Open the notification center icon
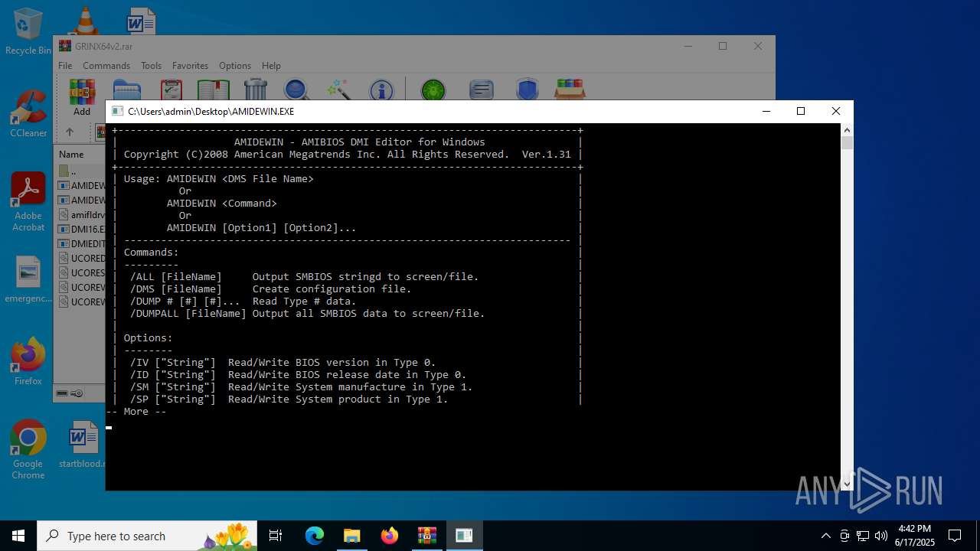This screenshot has height=551, width=980. pos(955,536)
